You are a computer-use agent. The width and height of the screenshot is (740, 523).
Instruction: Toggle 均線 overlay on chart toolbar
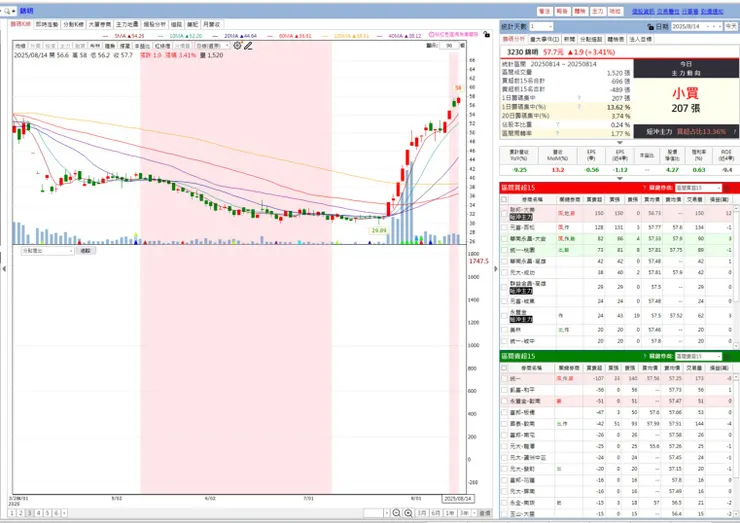coord(20,46)
